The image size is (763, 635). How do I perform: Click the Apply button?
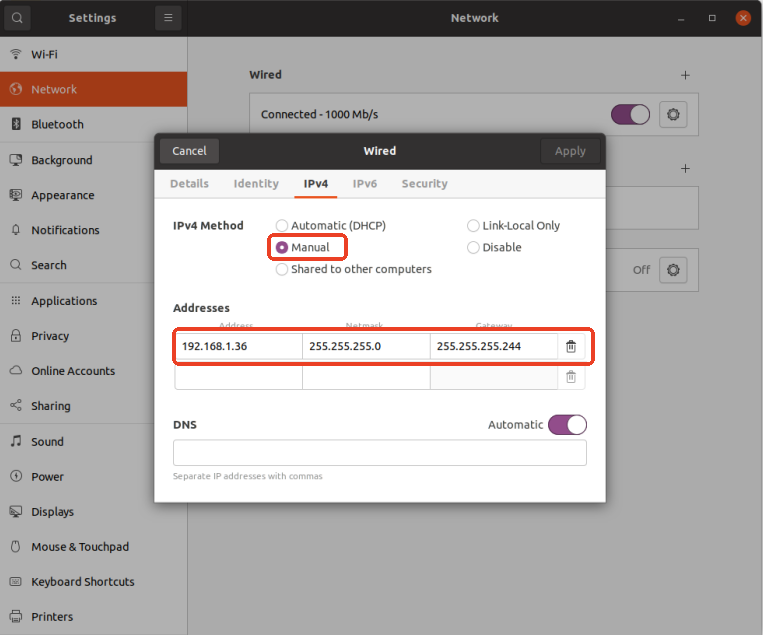point(570,151)
